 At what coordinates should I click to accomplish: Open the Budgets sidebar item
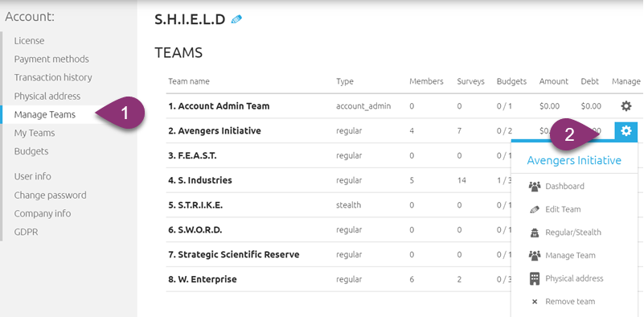pos(31,151)
